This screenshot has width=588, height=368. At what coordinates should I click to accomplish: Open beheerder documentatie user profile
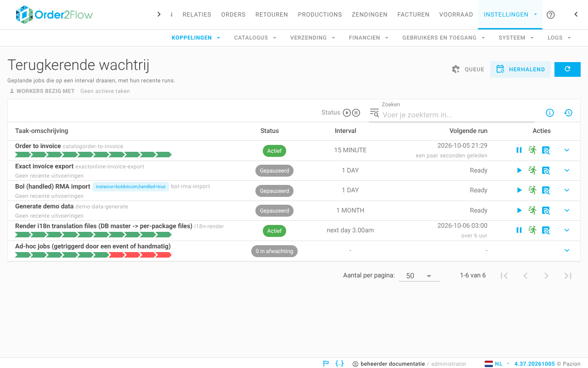click(409, 364)
